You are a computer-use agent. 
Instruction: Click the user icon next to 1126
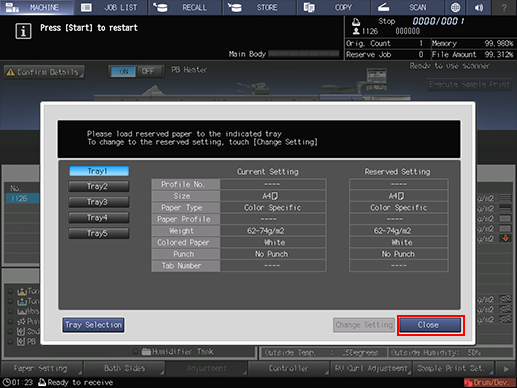[356, 31]
